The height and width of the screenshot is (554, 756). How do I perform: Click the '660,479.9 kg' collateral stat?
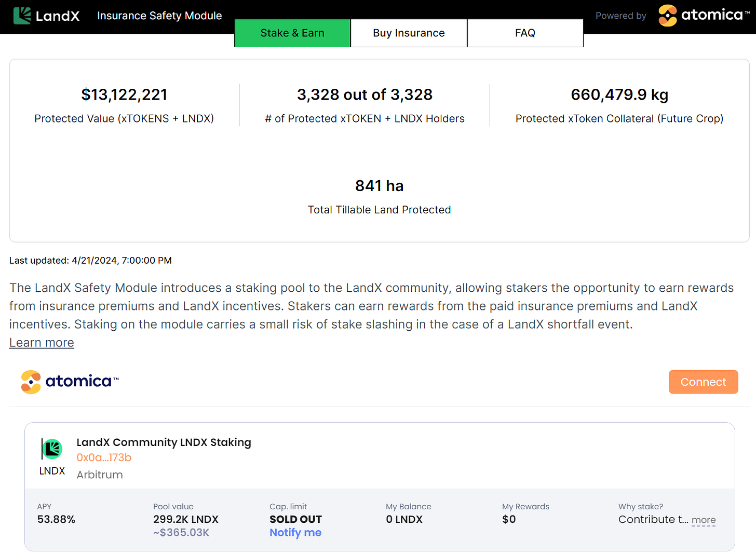tap(619, 94)
